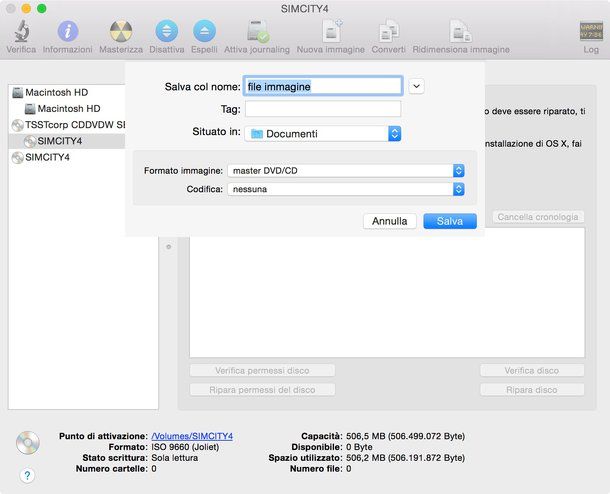Click the '506,5 MB (506.499.072 Byte)' capacity value
This screenshot has width=610, height=494.
click(x=405, y=436)
